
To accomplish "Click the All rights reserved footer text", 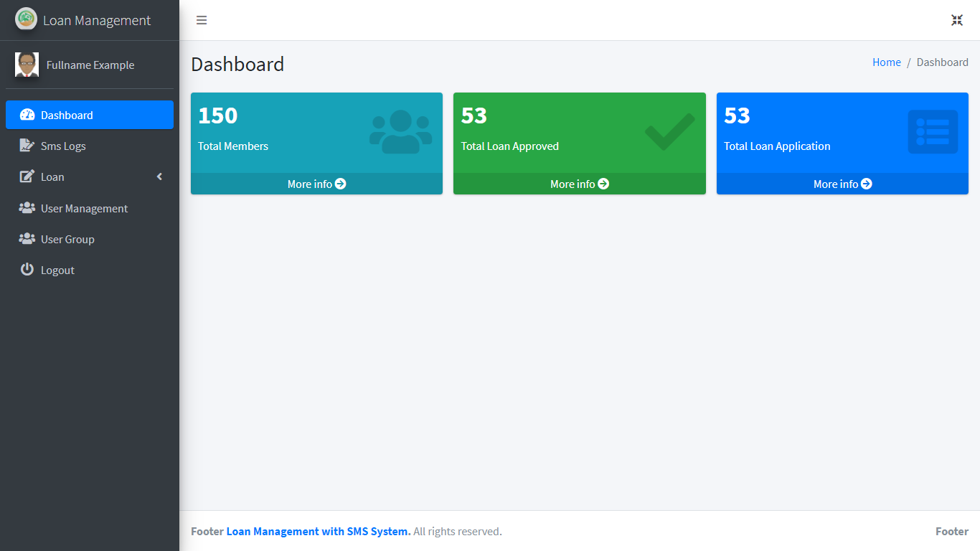I will 458,532.
